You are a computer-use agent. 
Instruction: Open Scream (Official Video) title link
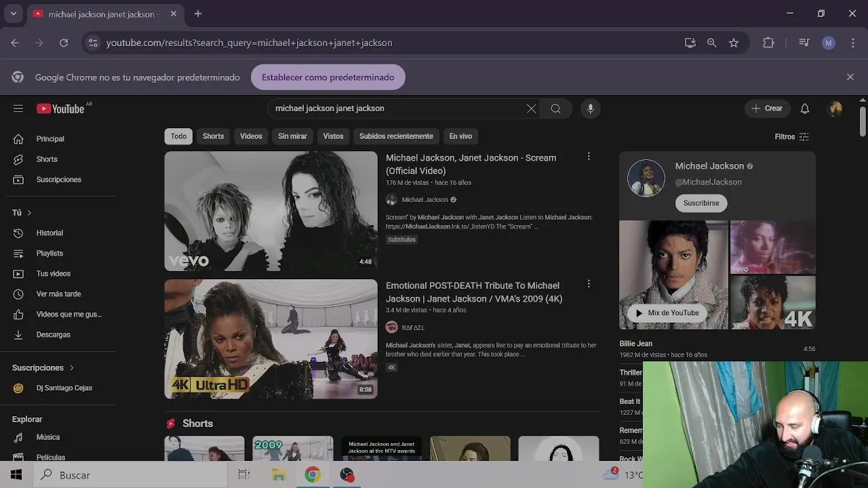coord(471,164)
